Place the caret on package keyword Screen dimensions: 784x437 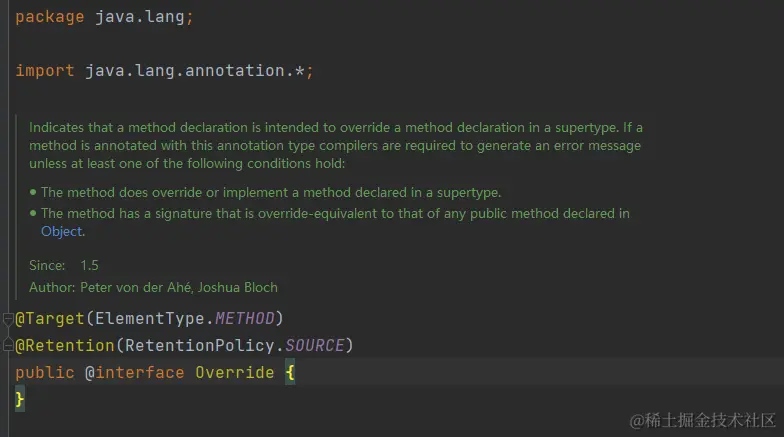(x=50, y=16)
